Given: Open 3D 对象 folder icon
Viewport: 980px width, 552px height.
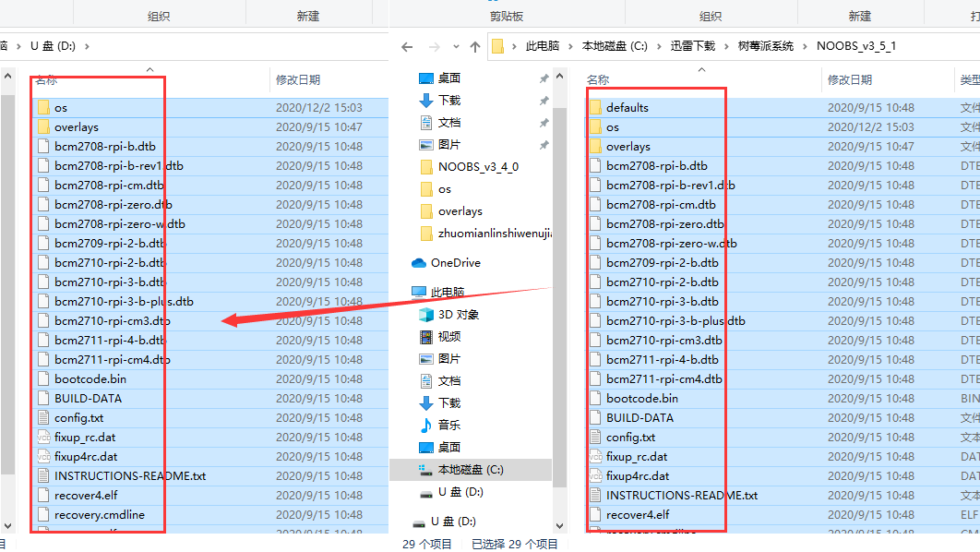Looking at the screenshot, I should (x=426, y=315).
